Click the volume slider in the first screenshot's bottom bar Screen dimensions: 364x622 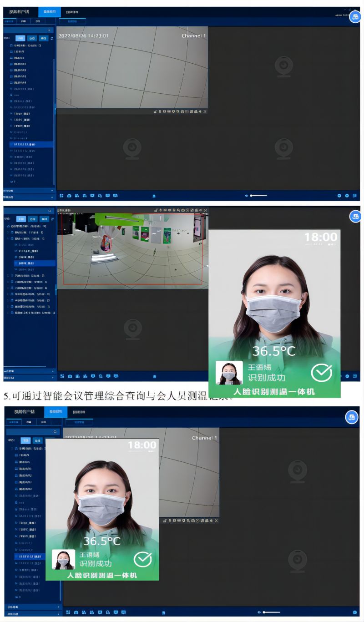pos(258,196)
